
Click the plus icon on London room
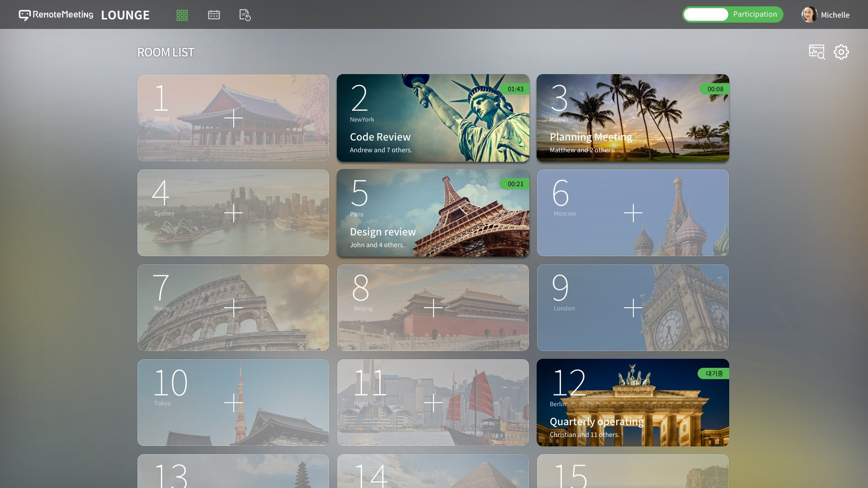pos(633,308)
